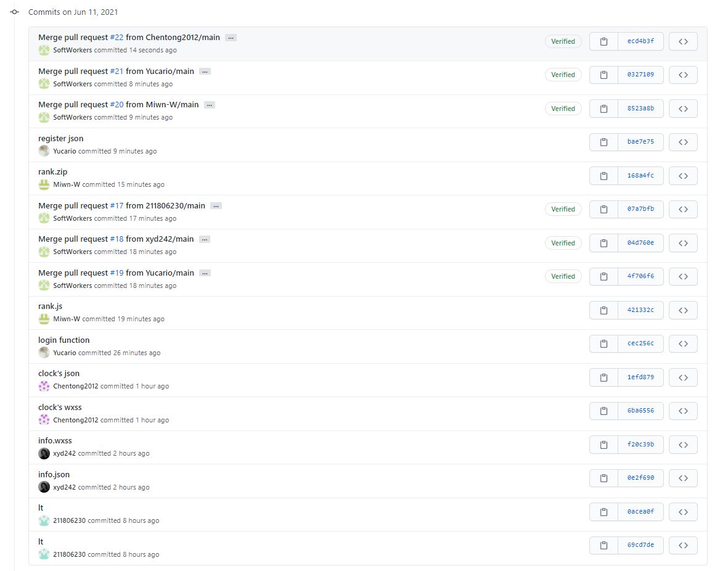Viewport: 728px width, 571px height.
Task: View commit hash 421332c
Action: coord(640,310)
